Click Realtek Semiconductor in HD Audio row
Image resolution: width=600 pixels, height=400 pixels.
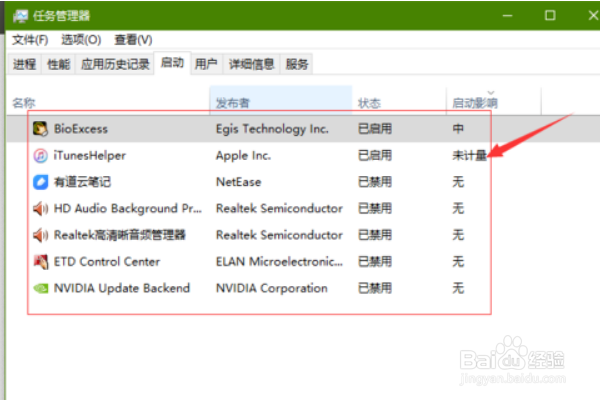(279, 209)
